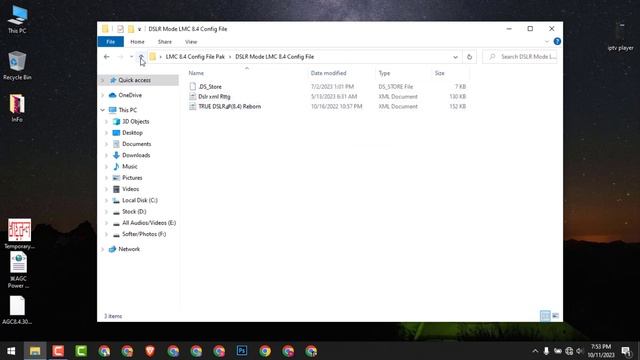Click Properties icon in quick access toolbar
This screenshot has width=640, height=360.
120,29
